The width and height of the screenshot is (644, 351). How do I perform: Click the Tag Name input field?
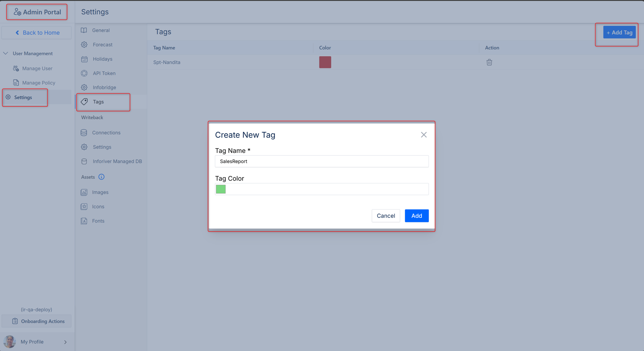322,161
